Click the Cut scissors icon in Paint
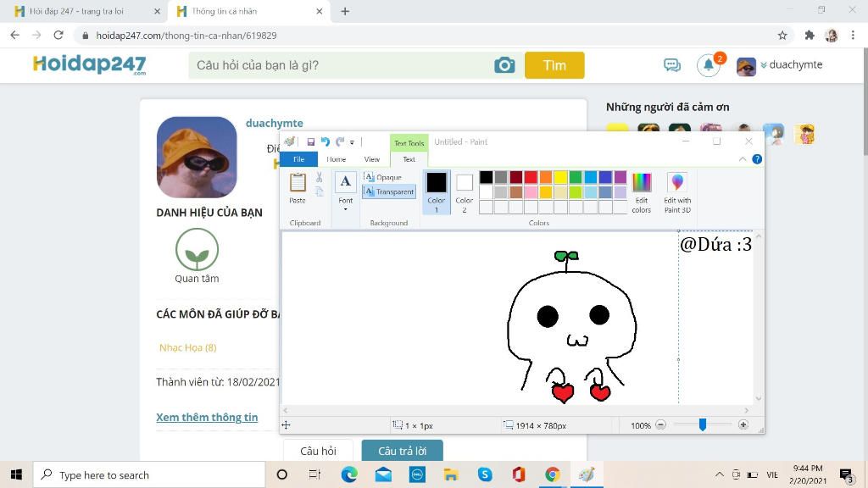Image resolution: width=868 pixels, height=488 pixels. click(319, 177)
